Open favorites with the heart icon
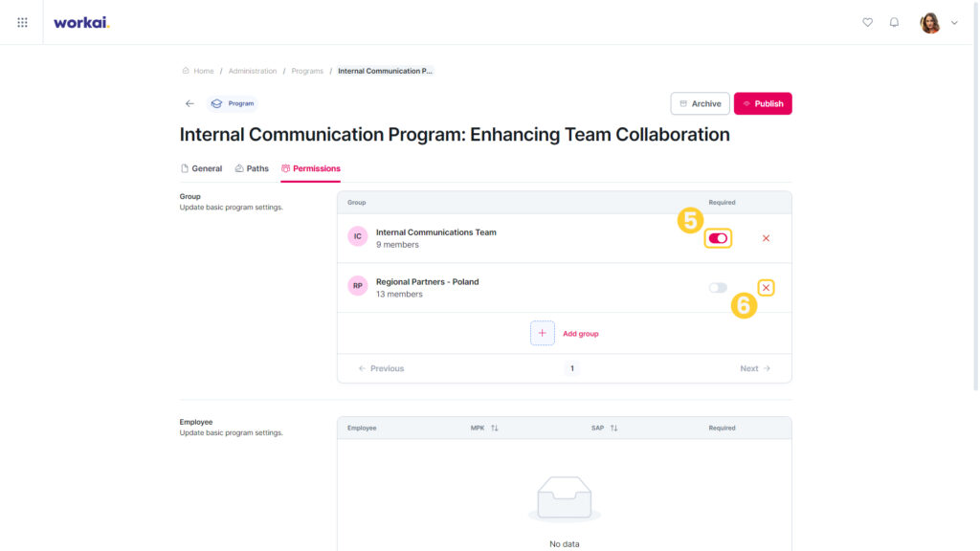 point(867,23)
